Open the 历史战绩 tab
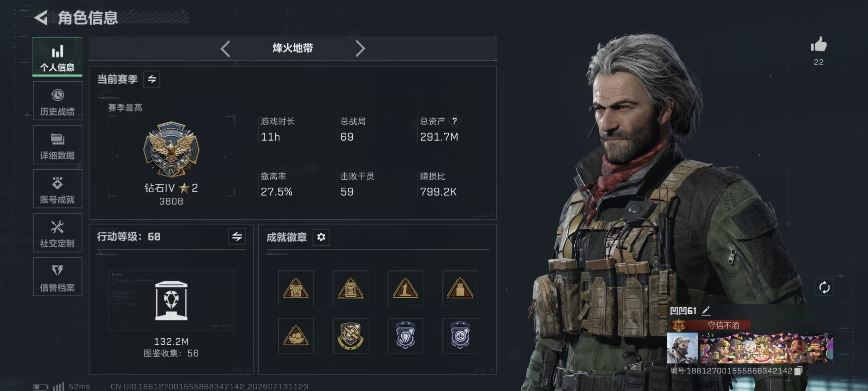Image resolution: width=868 pixels, height=391 pixels. (x=57, y=101)
